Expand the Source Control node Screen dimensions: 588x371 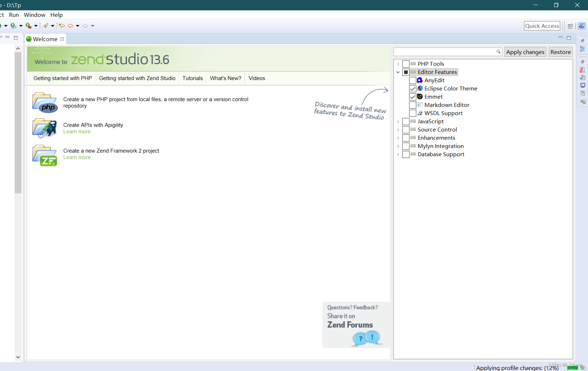tap(398, 130)
